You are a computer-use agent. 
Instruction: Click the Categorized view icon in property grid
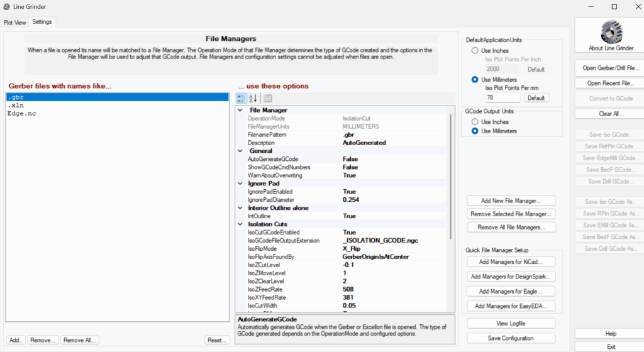pos(241,98)
